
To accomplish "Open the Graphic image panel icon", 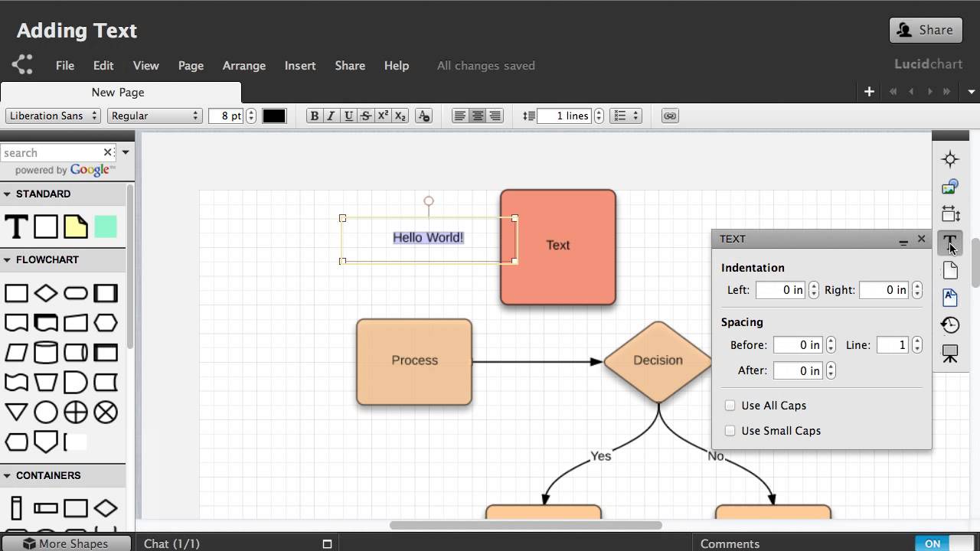I will pyautogui.click(x=950, y=187).
